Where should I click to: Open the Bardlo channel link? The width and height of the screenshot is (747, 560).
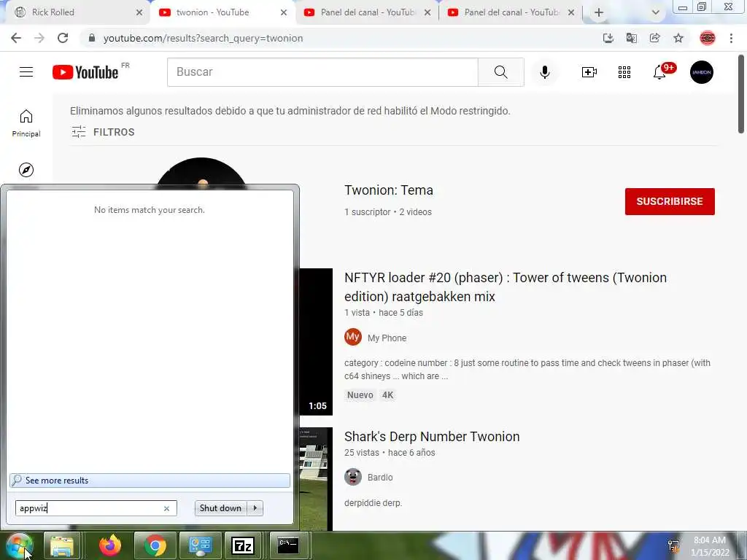pyautogui.click(x=380, y=477)
